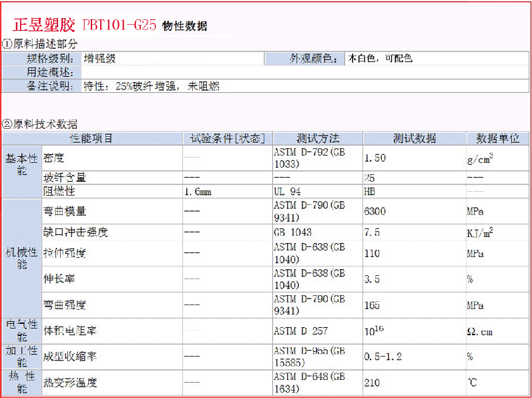The width and height of the screenshot is (532, 398).
Task: Select the 增强级 specification grade cell
Action: 100,59
